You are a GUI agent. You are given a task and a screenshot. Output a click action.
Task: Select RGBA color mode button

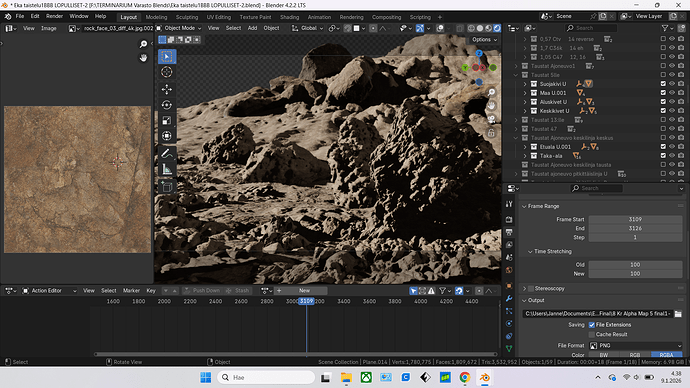click(666, 355)
